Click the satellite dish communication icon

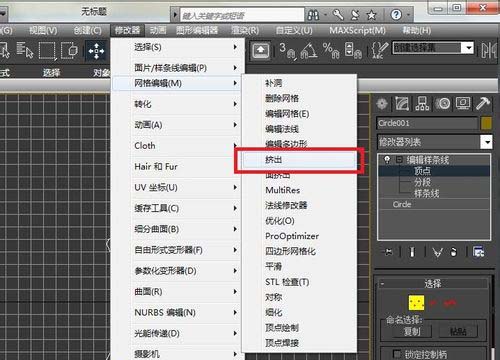click(x=355, y=15)
